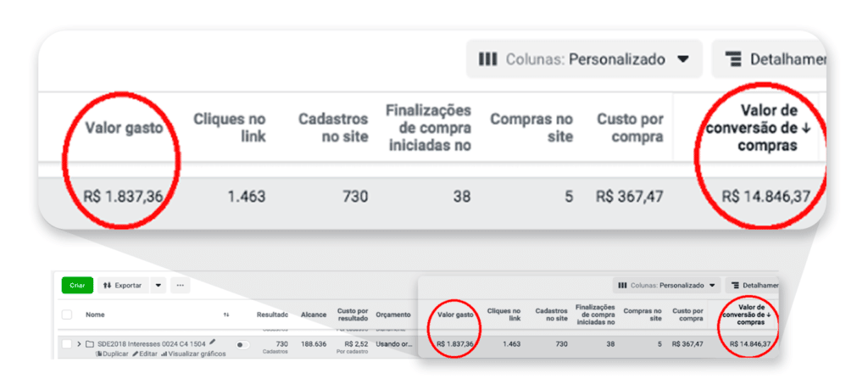Click the green Criar button
Viewport: 868px width, 390px height.
(x=77, y=286)
